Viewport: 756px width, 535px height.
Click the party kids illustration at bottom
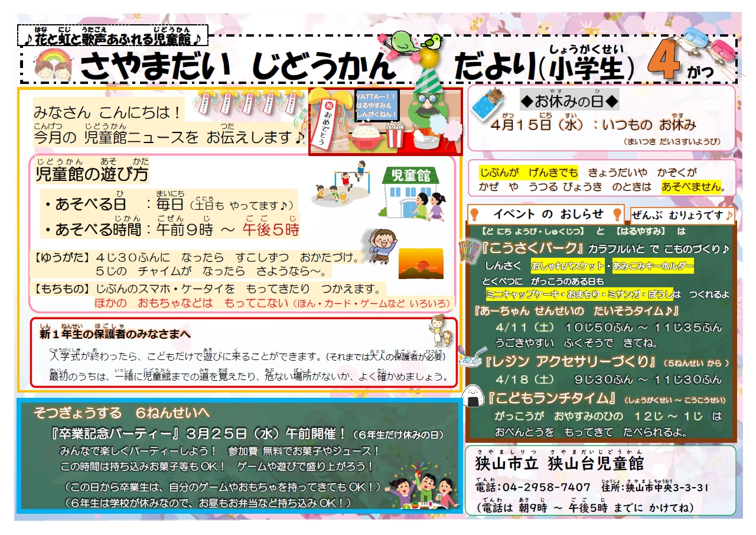pyautogui.click(x=421, y=492)
